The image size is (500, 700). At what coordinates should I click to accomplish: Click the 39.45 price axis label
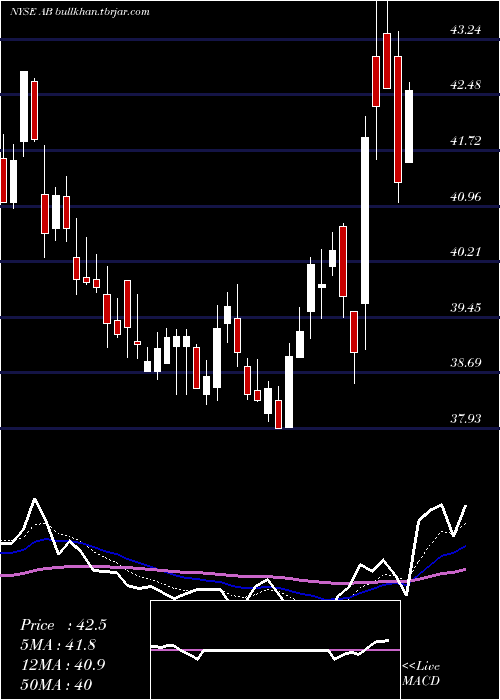tap(466, 308)
